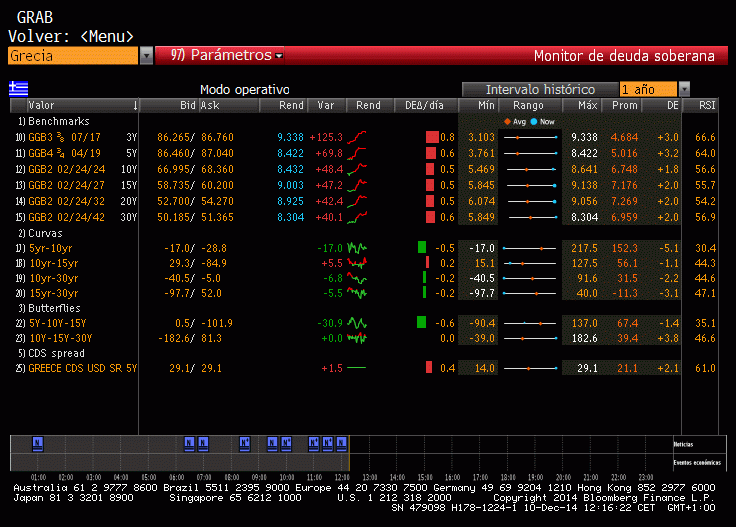Click the range slider for GGB3 07/17
This screenshot has width=736, height=527.
coord(530,137)
